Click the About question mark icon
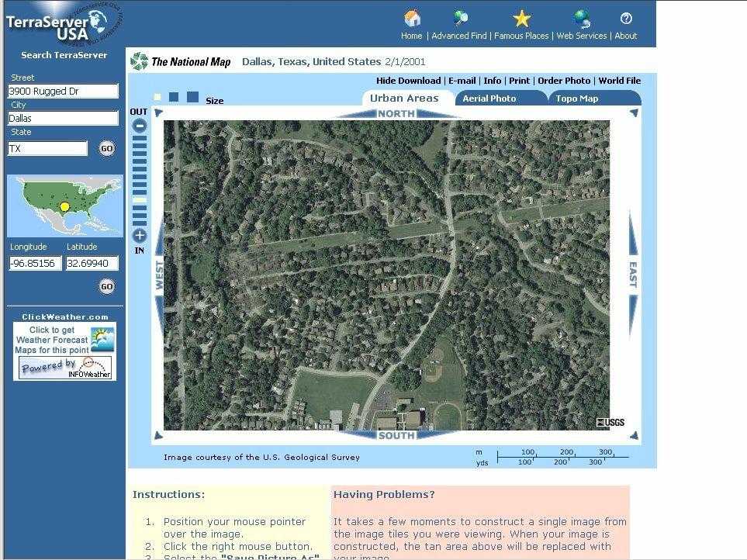The width and height of the screenshot is (747, 560). (x=626, y=19)
